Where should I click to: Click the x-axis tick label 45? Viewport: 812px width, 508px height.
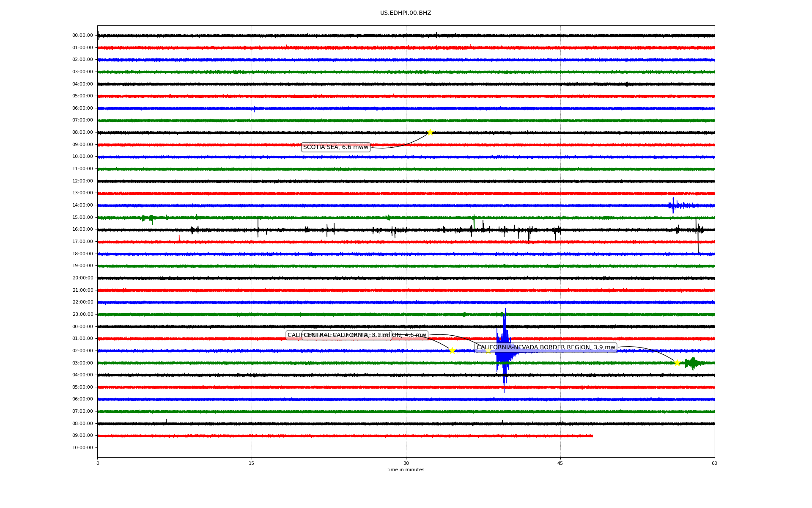pyautogui.click(x=560, y=463)
